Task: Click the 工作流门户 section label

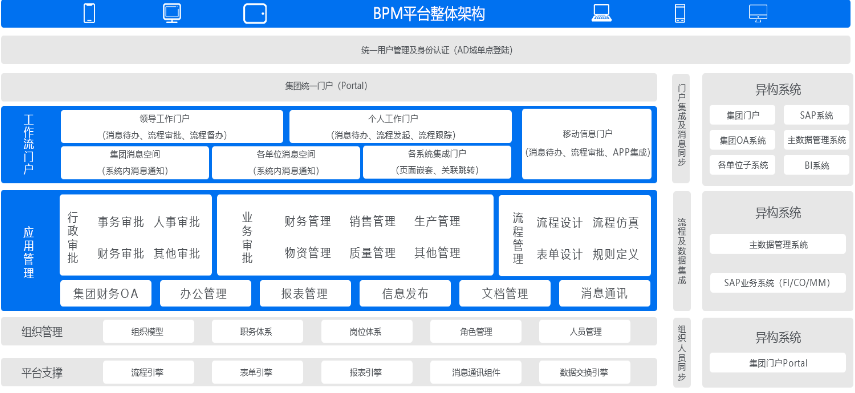Action: pos(29,144)
